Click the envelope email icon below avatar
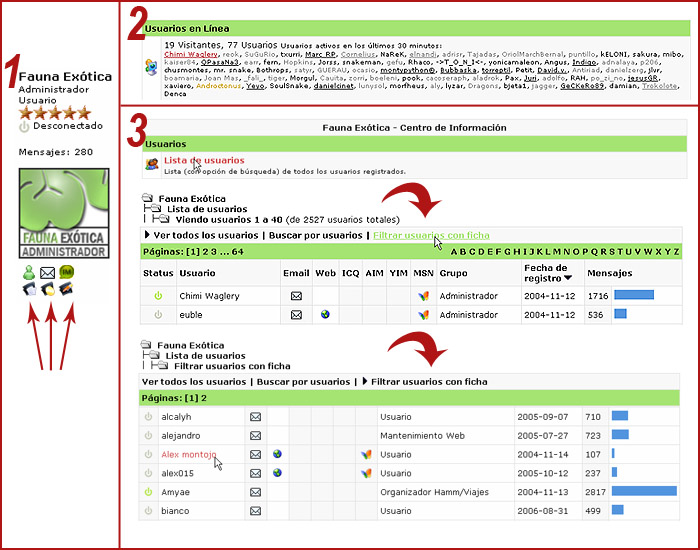Screen dimensions: 700x550 point(47,272)
